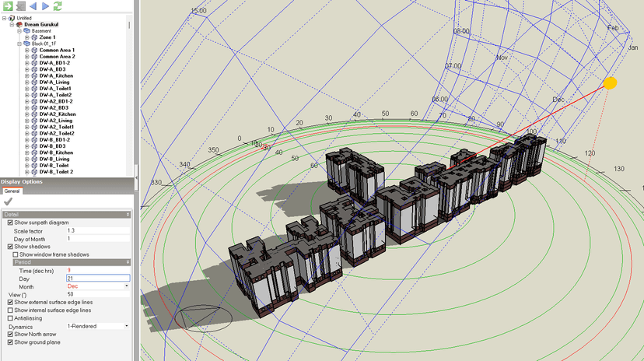This screenshot has height=361, width=644.
Task: Enable Show window frame shadows
Action: point(16,254)
